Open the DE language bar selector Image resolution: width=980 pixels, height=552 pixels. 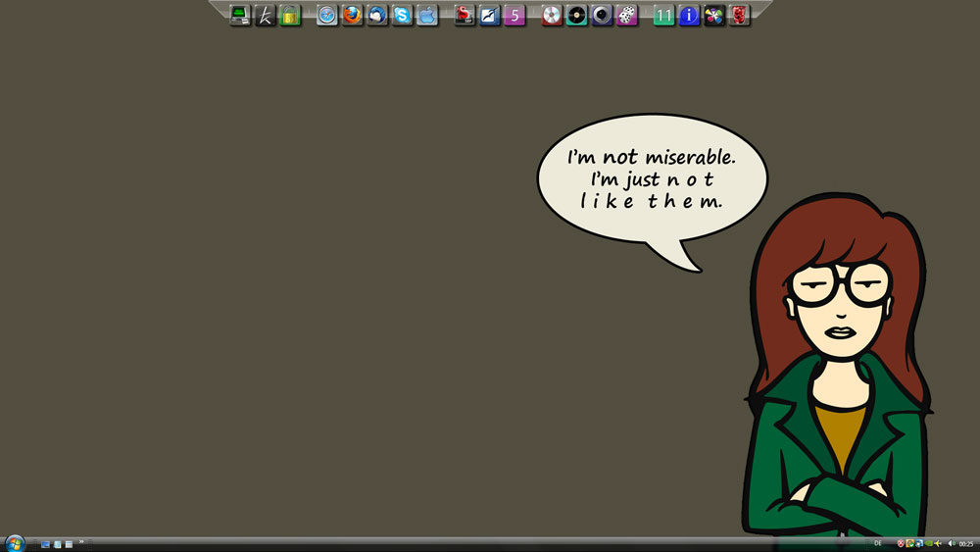tap(878, 543)
